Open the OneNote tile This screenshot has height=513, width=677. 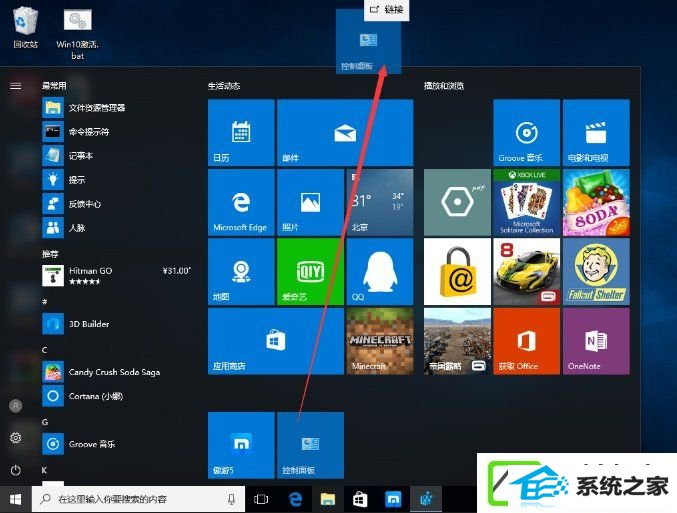596,341
